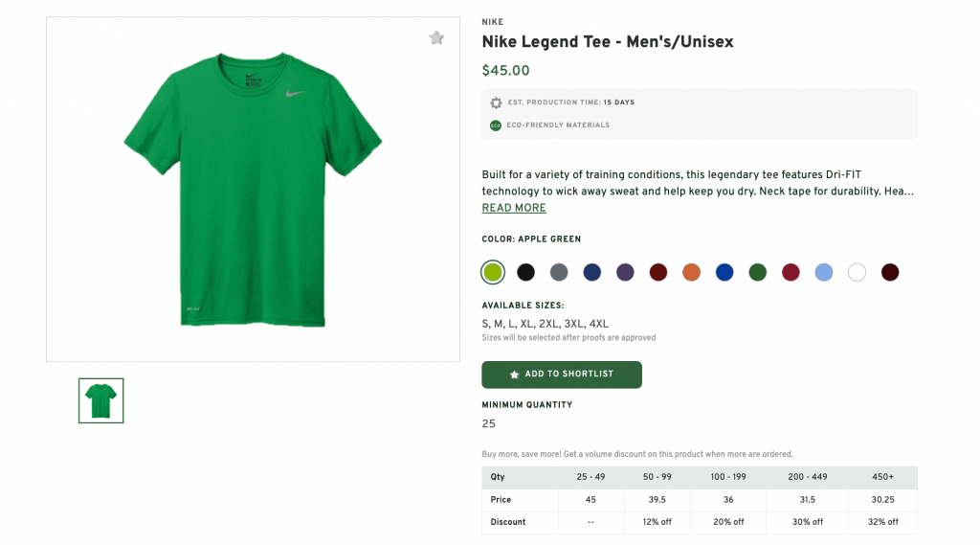Choose the light blue color swatch
980x545 pixels.
[x=824, y=272]
